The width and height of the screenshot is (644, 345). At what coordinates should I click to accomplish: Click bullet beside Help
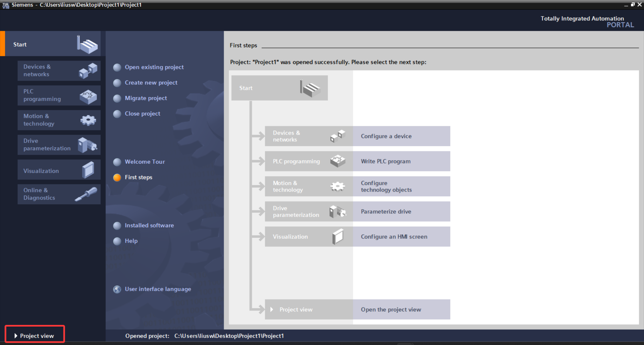[x=117, y=241]
